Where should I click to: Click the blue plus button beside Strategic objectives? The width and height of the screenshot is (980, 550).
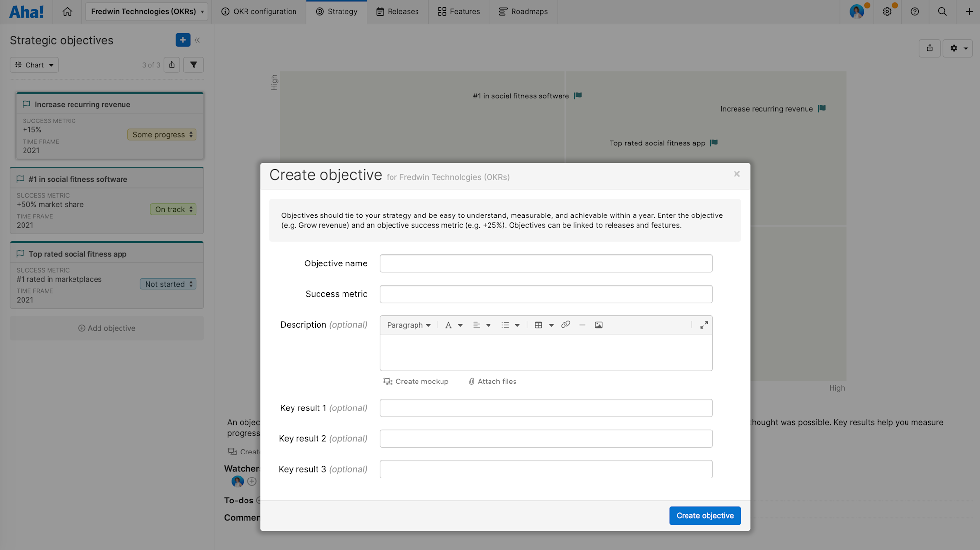183,40
